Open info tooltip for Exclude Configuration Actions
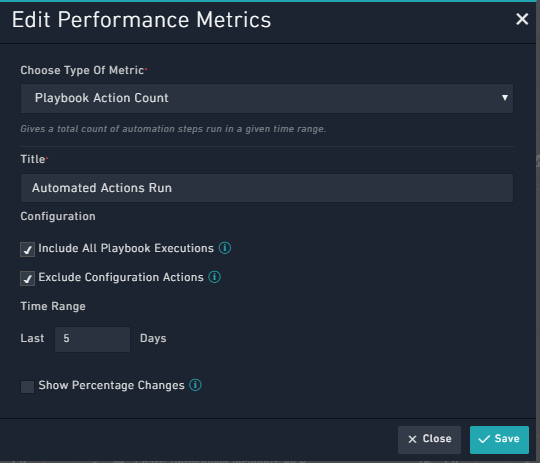Image resolution: width=540 pixels, height=463 pixels. [x=215, y=277]
